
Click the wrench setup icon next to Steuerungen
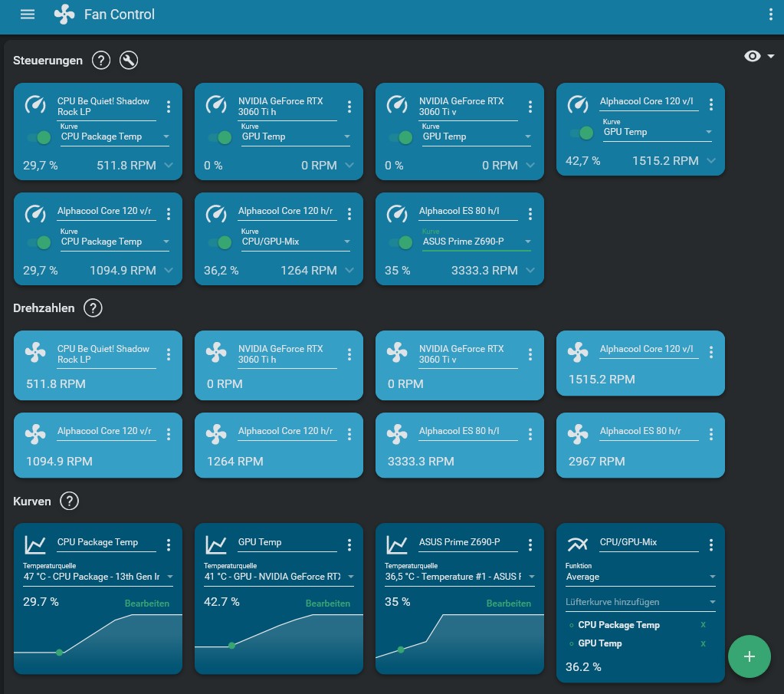click(x=129, y=61)
